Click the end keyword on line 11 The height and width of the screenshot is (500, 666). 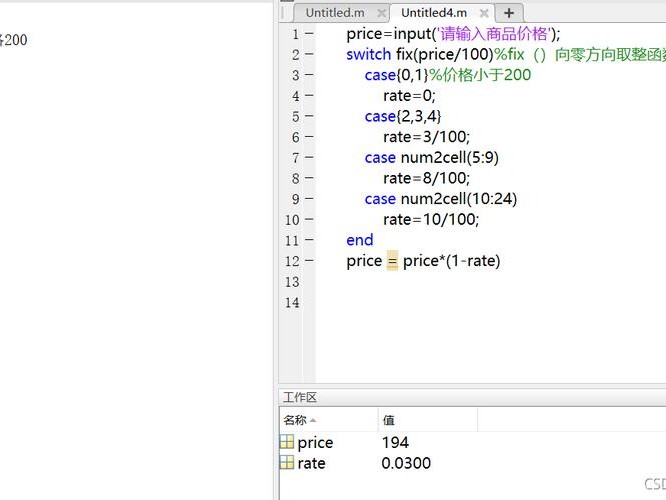coord(360,240)
